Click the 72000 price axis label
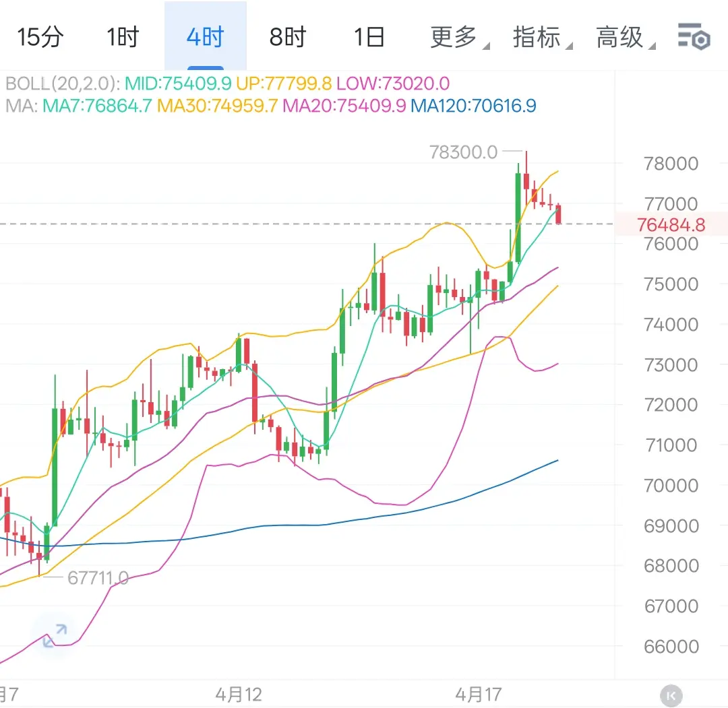728x708 pixels. click(x=671, y=405)
